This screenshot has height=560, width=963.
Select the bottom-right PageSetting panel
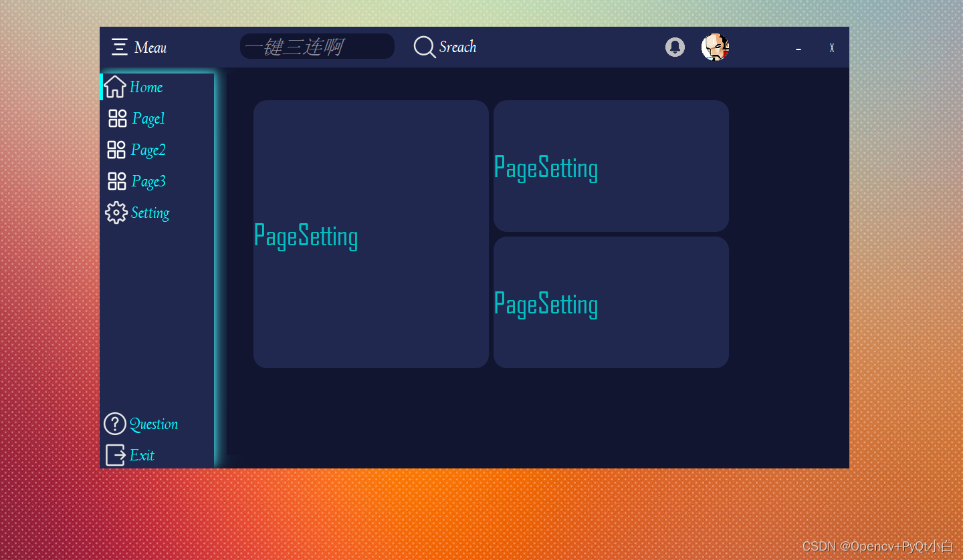pyautogui.click(x=610, y=302)
